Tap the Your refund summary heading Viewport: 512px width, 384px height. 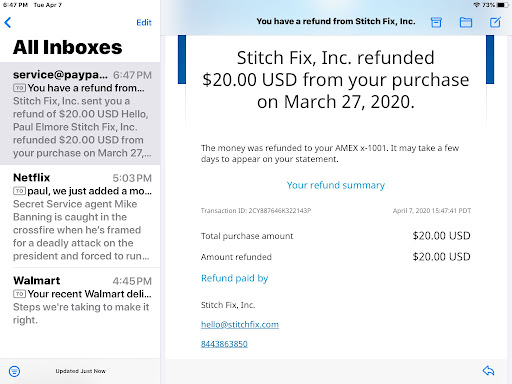coord(336,185)
